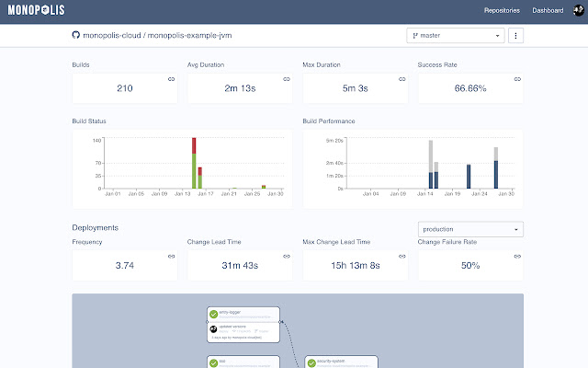Screen dimensions: 588x368
Task: Expand the production environment dropdown
Action: (469, 228)
